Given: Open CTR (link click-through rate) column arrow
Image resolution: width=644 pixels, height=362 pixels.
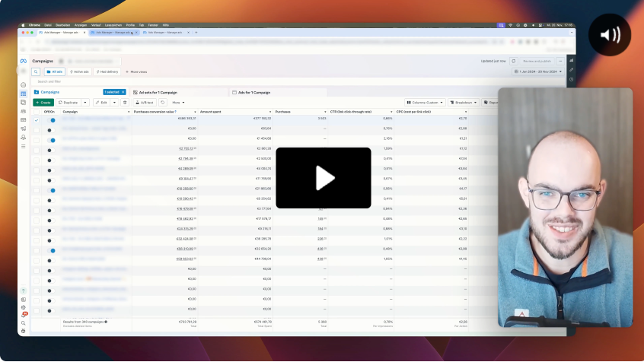Looking at the screenshot, I should tap(391, 112).
